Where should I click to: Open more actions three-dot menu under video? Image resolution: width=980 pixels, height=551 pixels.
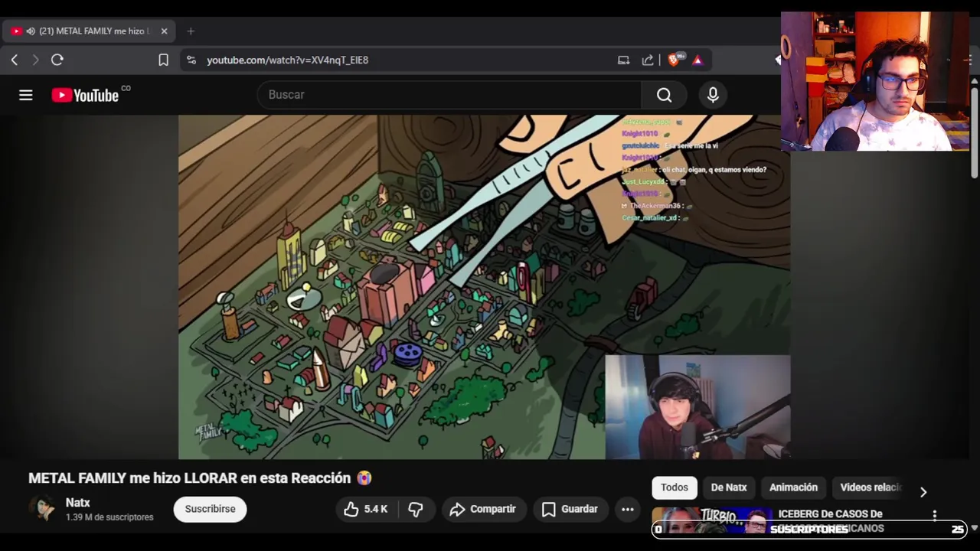pyautogui.click(x=627, y=509)
